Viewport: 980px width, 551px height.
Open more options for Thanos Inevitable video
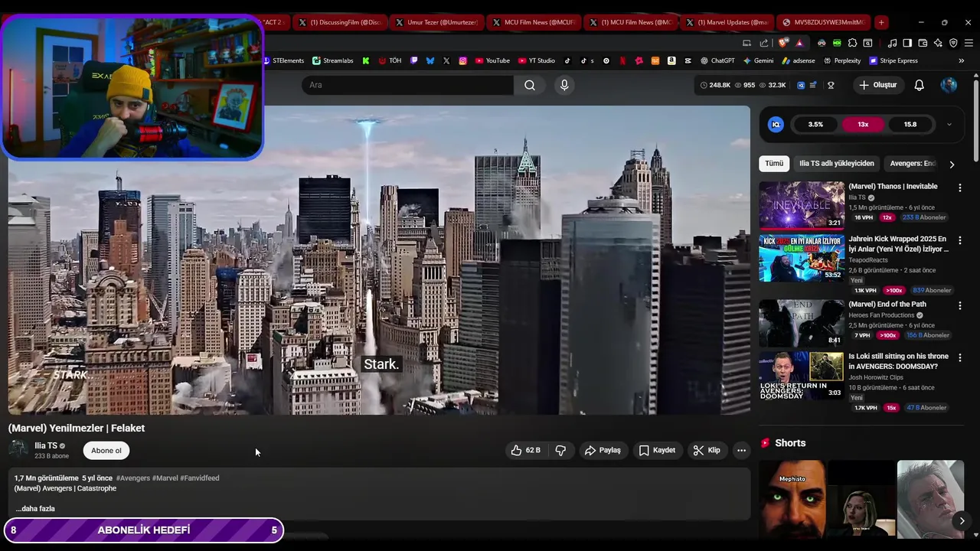click(x=959, y=187)
